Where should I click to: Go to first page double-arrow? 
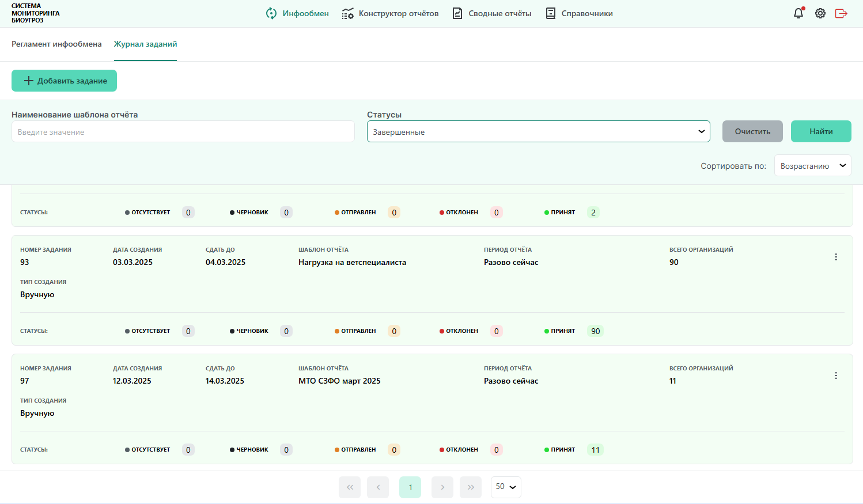[350, 487]
